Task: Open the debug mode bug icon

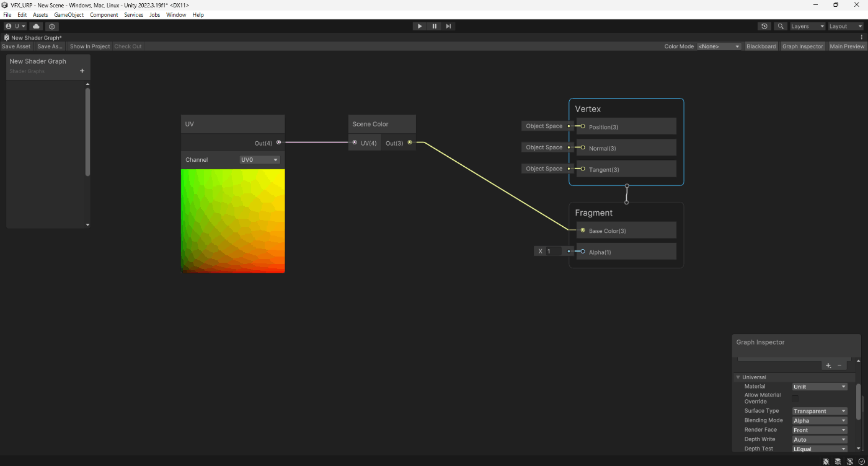Action: pos(826,461)
